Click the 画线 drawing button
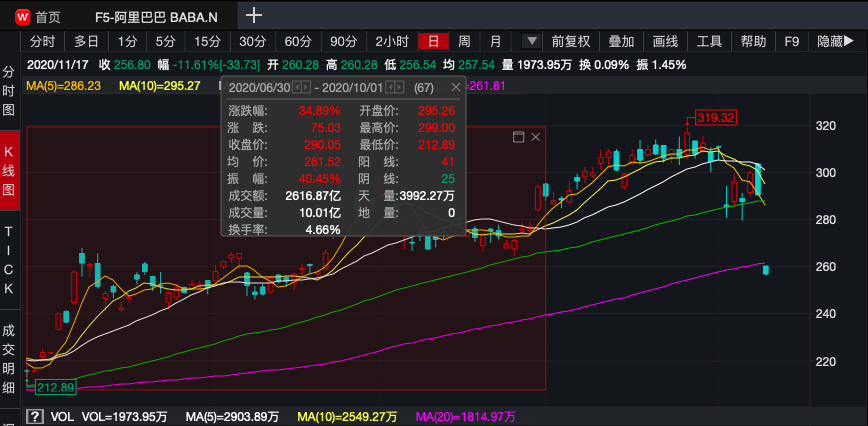Viewport: 868px width, 426px height. click(x=665, y=42)
